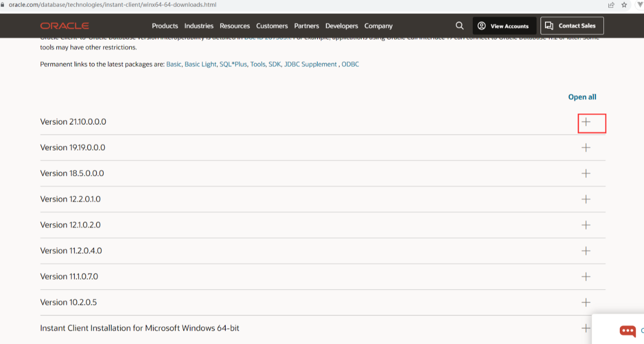Expand Version 18.5.0.0.0 plus icon

click(x=586, y=173)
